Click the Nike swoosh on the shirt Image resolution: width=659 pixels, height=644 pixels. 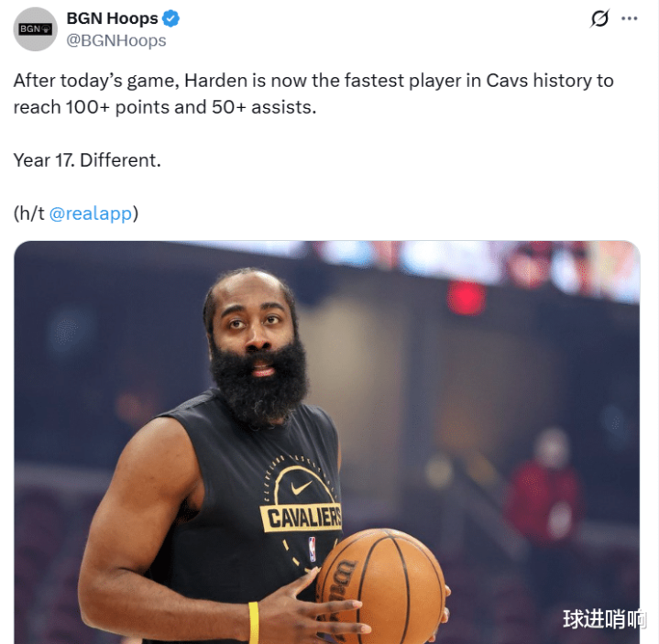click(x=302, y=487)
